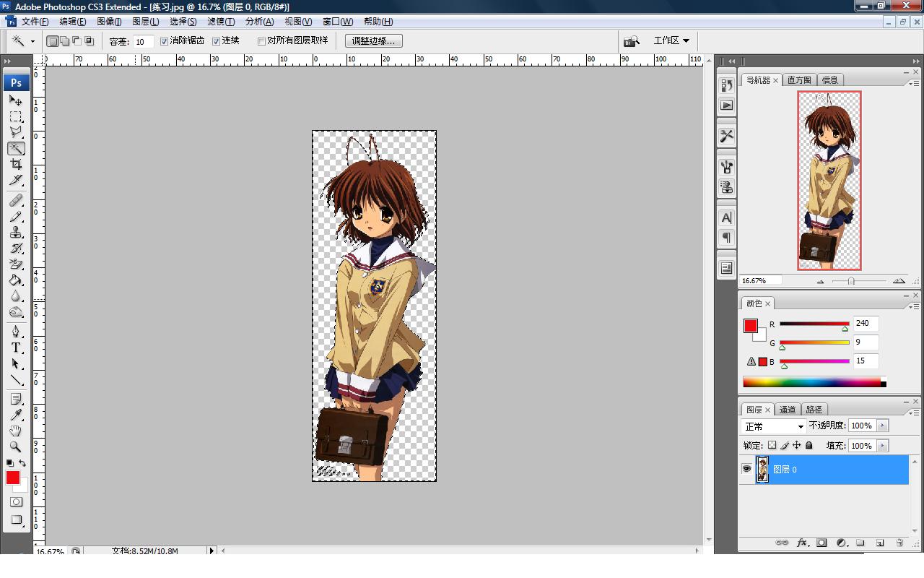Image resolution: width=924 pixels, height=578 pixels.
Task: Select the Rectangular Marquee tool
Action: [16, 116]
